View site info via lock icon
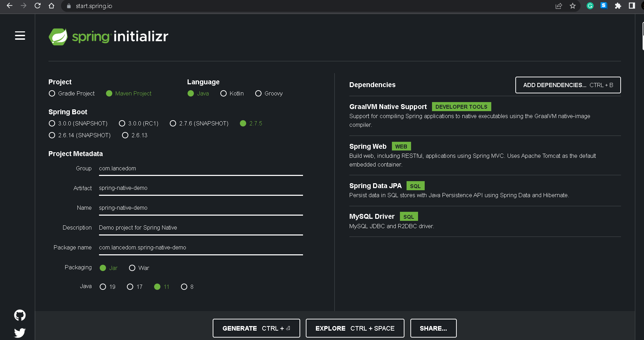 click(x=69, y=6)
